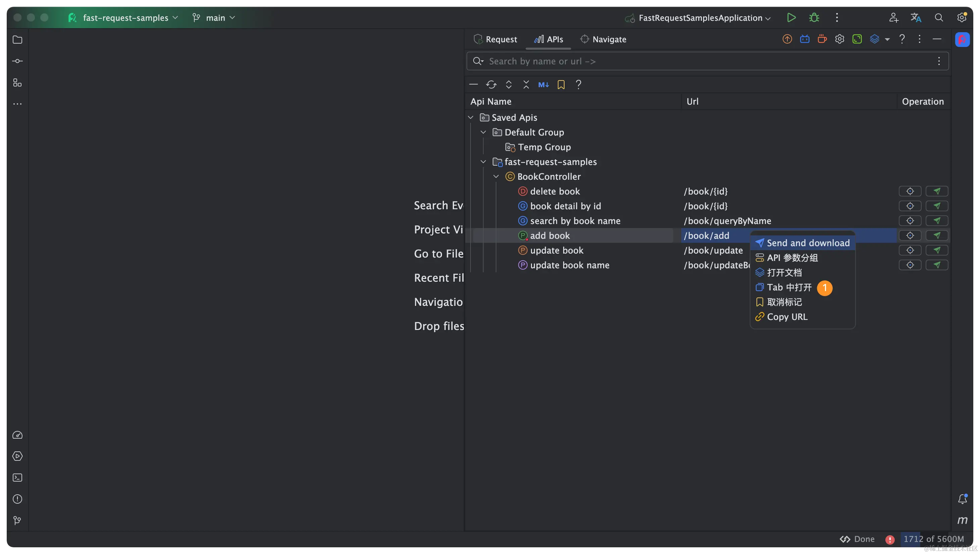Open Search Everywhere magnifier in the title bar

pyautogui.click(x=939, y=17)
